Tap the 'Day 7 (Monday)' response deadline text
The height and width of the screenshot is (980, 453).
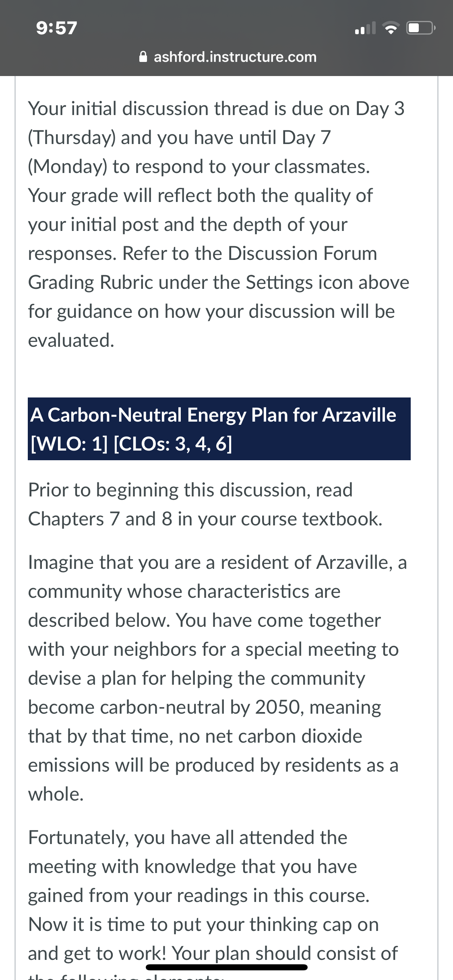tap(179, 152)
